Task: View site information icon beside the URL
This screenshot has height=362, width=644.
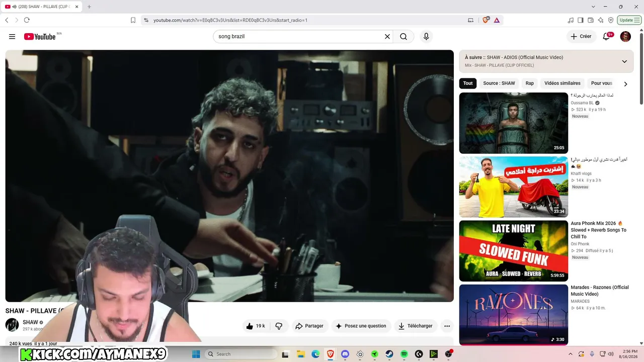Action: [x=146, y=20]
